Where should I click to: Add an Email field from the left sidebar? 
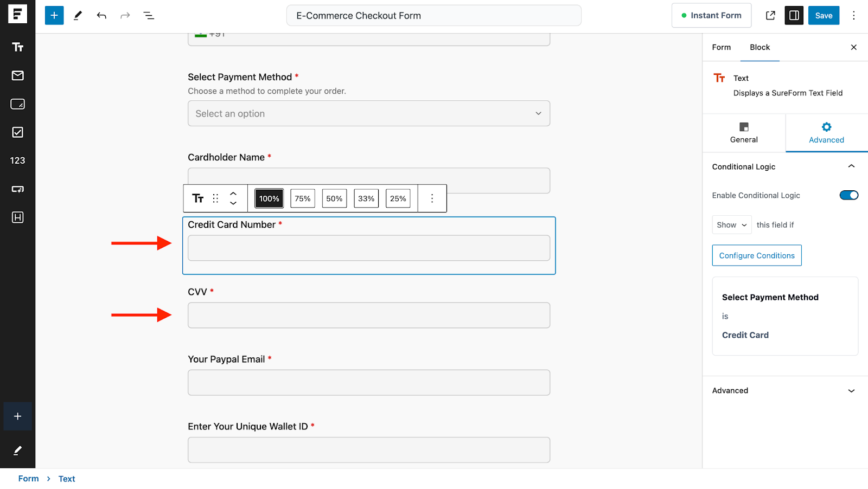click(x=18, y=76)
